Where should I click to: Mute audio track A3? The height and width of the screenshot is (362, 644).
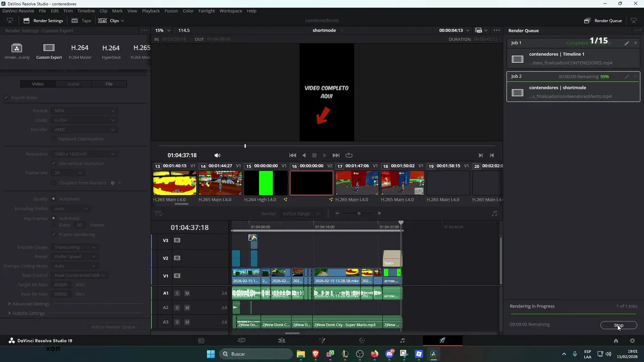[187, 322]
